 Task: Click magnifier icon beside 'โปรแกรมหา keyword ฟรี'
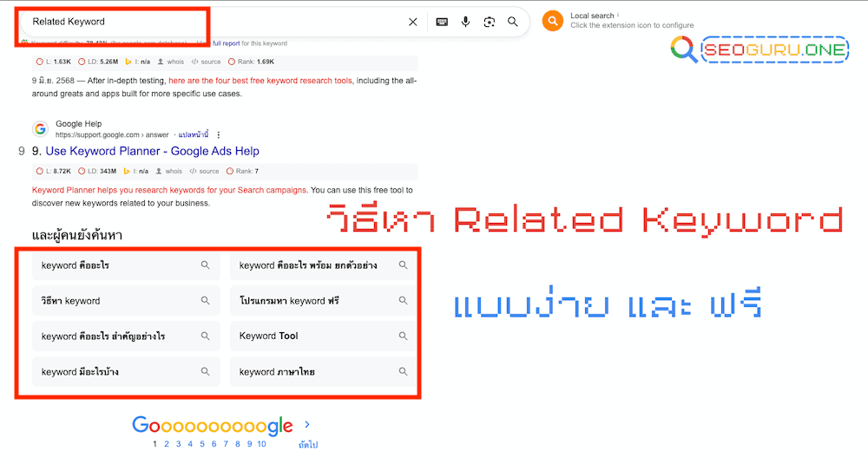(403, 301)
